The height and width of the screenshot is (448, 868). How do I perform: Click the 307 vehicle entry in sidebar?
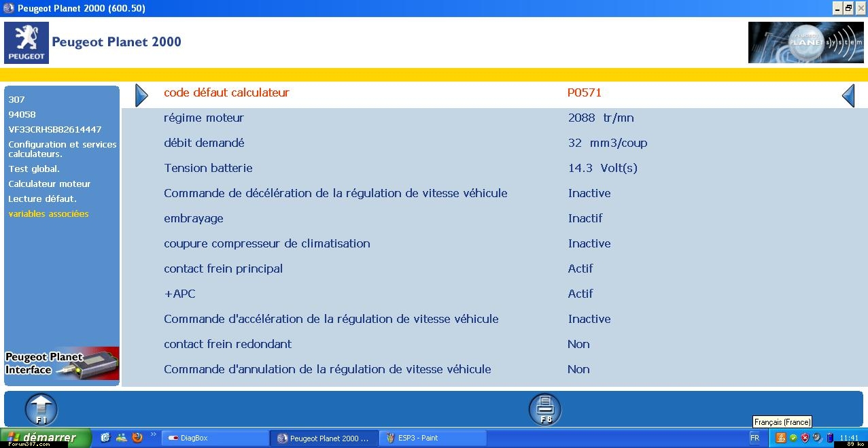click(x=16, y=99)
